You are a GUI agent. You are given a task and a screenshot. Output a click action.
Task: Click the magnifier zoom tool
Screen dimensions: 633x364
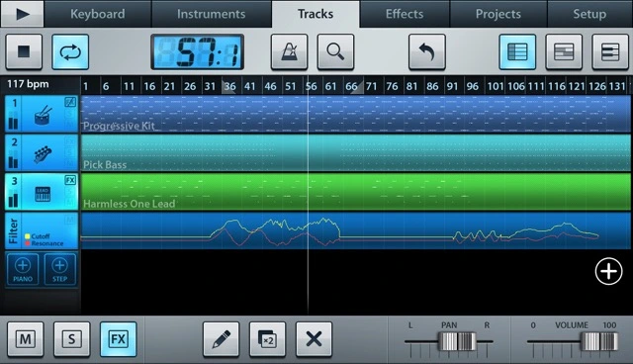(x=335, y=51)
